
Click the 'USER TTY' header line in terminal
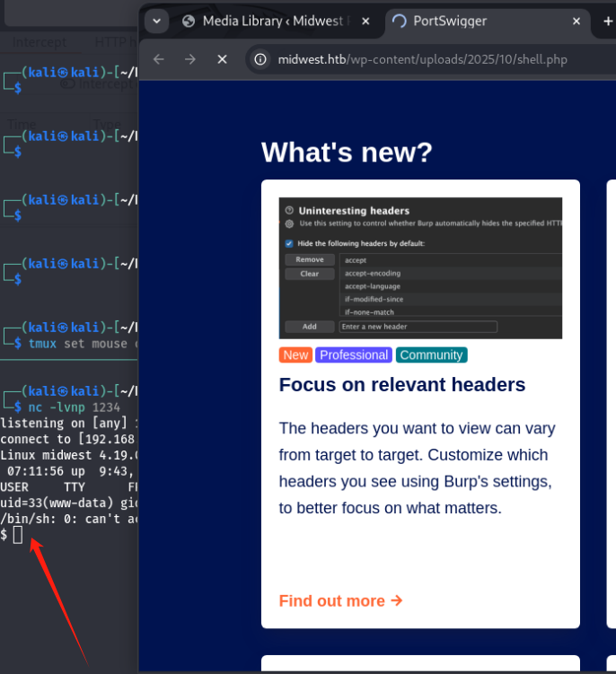(x=69, y=487)
